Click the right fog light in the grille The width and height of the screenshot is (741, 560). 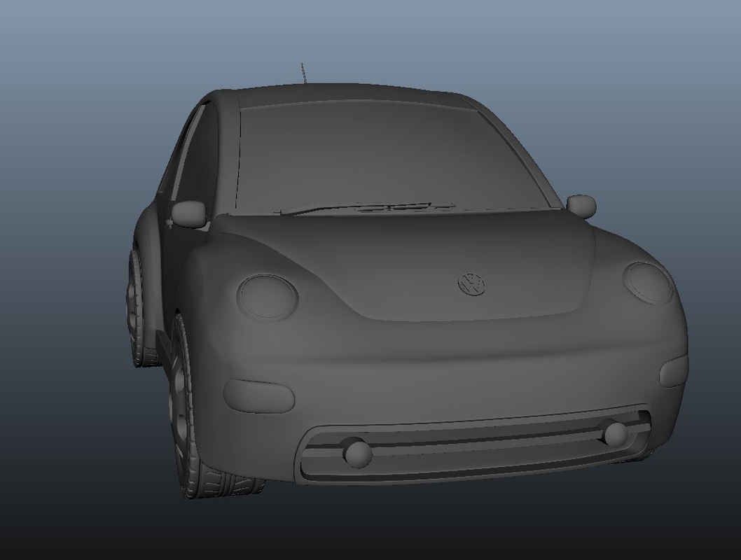[615, 434]
